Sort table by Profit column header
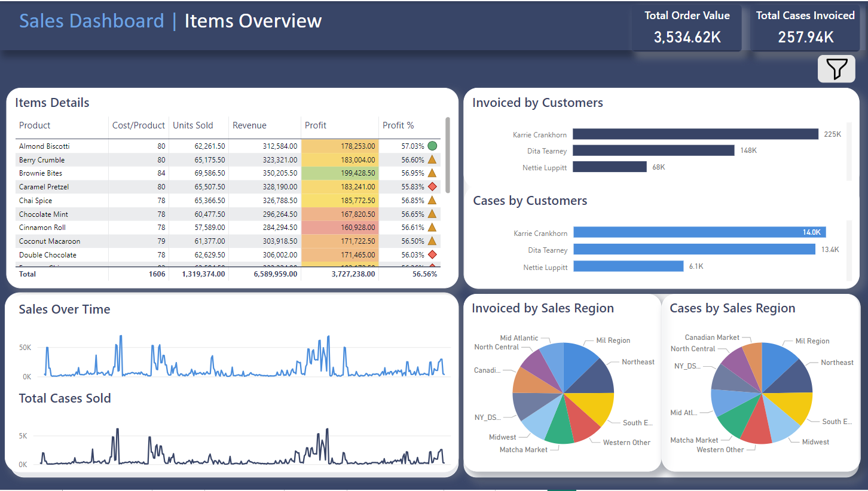This screenshot has width=868, height=491. tap(316, 125)
